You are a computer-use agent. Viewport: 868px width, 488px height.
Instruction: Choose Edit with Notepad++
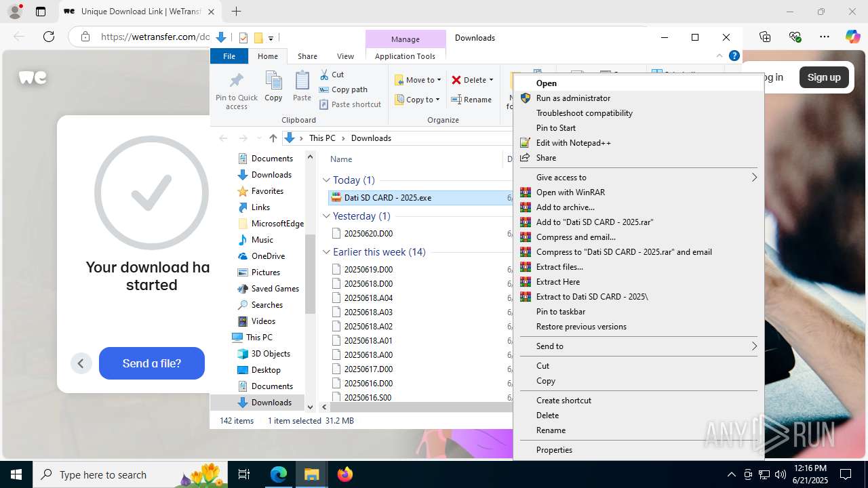point(639,143)
